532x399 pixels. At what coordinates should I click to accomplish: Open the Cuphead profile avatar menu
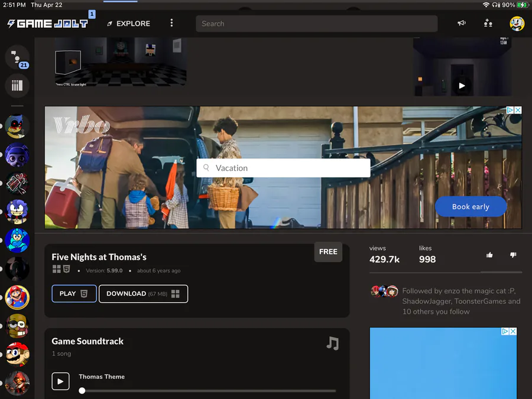tap(517, 24)
